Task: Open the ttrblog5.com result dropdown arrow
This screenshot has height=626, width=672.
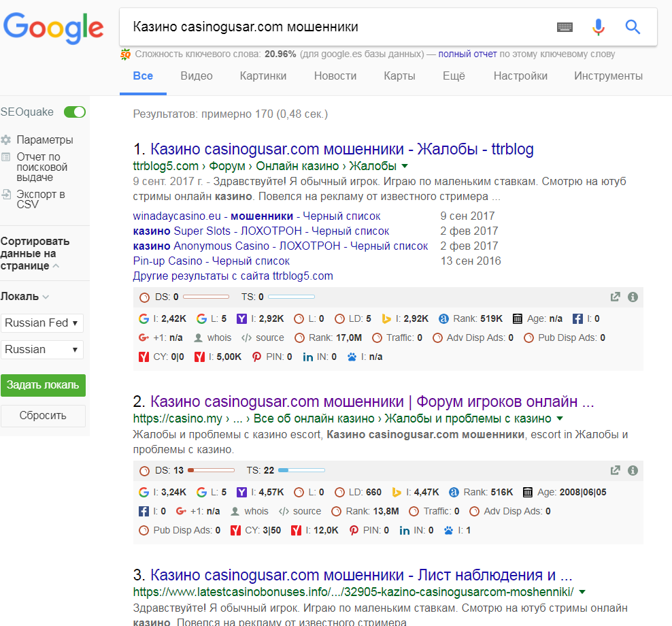Action: pyautogui.click(x=405, y=166)
